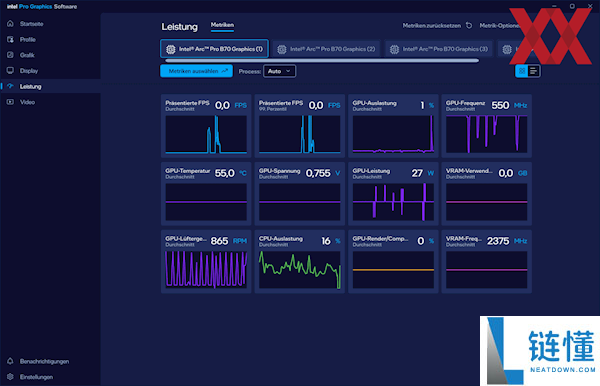The width and height of the screenshot is (600, 386).
Task: Click chip icon of Arc Pro B70 Graphics (2)
Action: click(x=282, y=49)
